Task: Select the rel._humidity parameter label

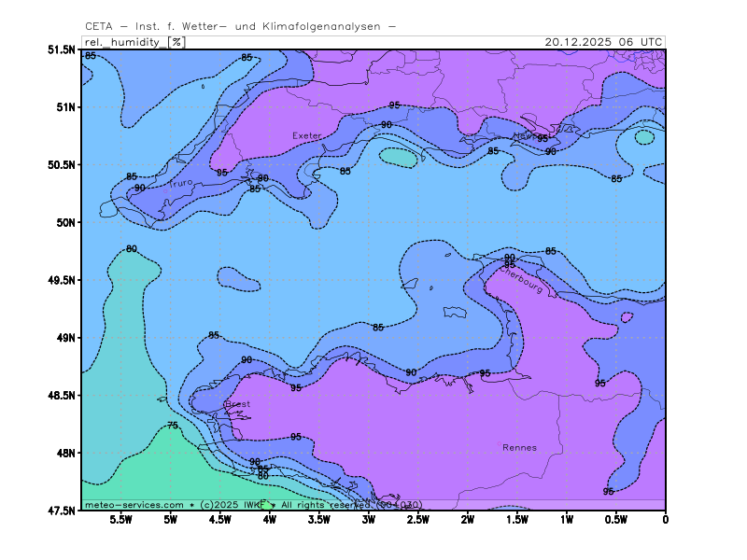Action: point(121,42)
